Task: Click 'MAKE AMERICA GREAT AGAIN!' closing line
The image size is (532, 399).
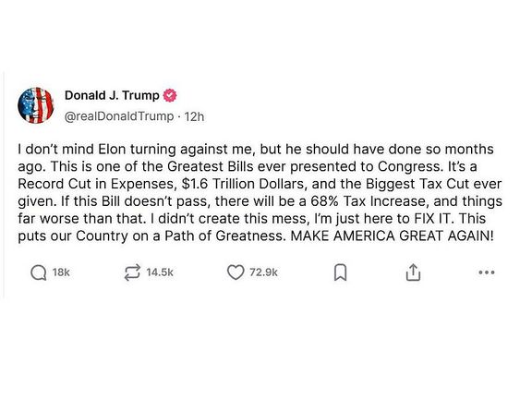Action: [392, 236]
